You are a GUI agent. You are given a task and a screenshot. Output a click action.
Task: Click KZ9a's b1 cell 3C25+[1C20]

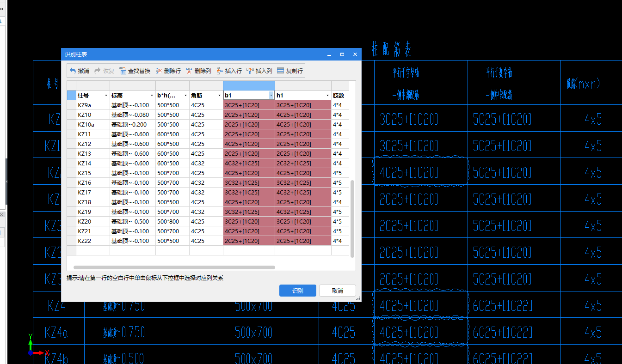coord(249,105)
